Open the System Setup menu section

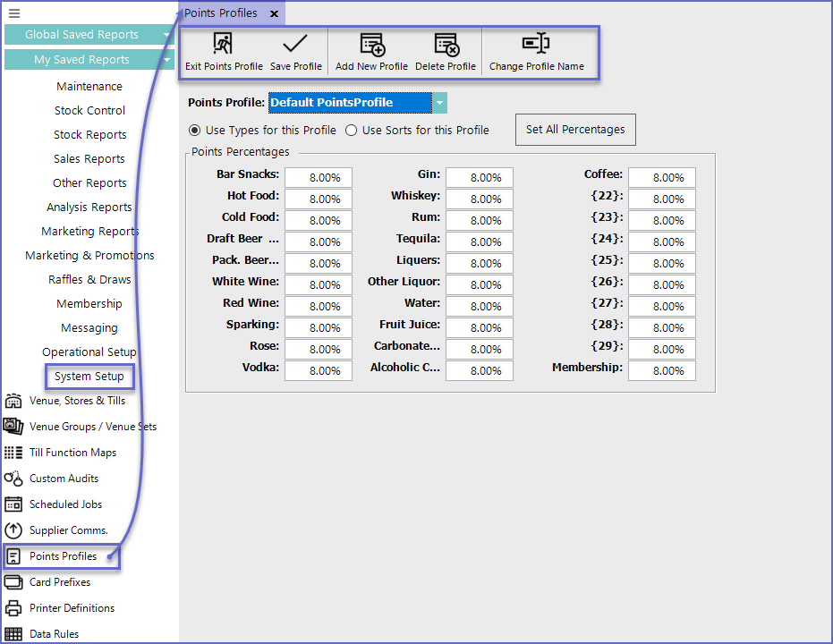(x=89, y=377)
